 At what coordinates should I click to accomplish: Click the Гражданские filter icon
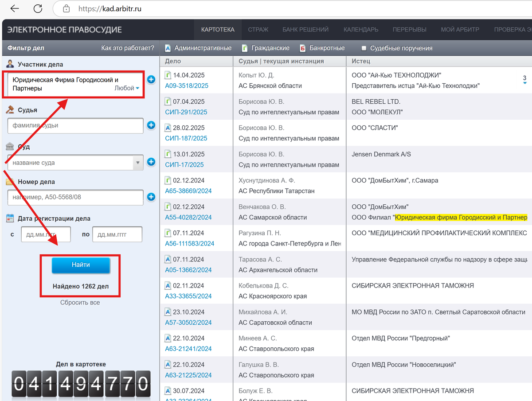245,48
